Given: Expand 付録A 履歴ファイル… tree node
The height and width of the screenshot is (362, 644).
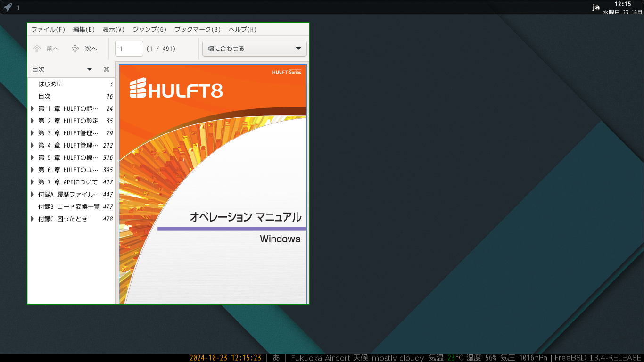Looking at the screenshot, I should pos(33,194).
